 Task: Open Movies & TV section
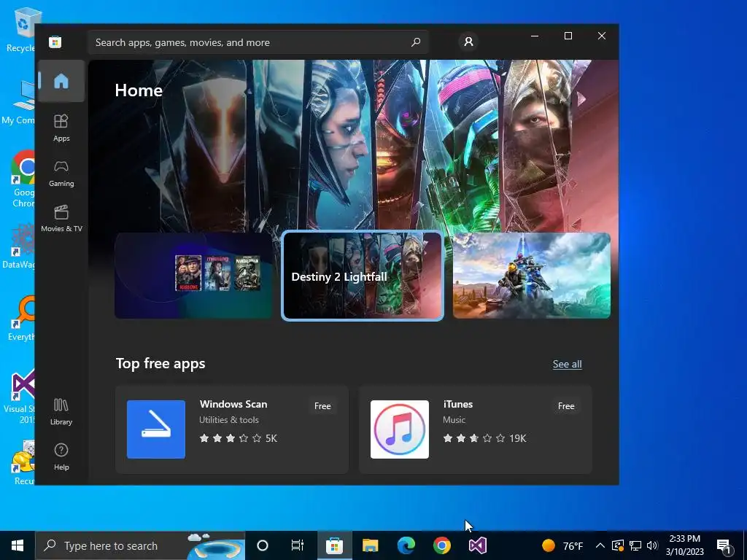tap(61, 218)
